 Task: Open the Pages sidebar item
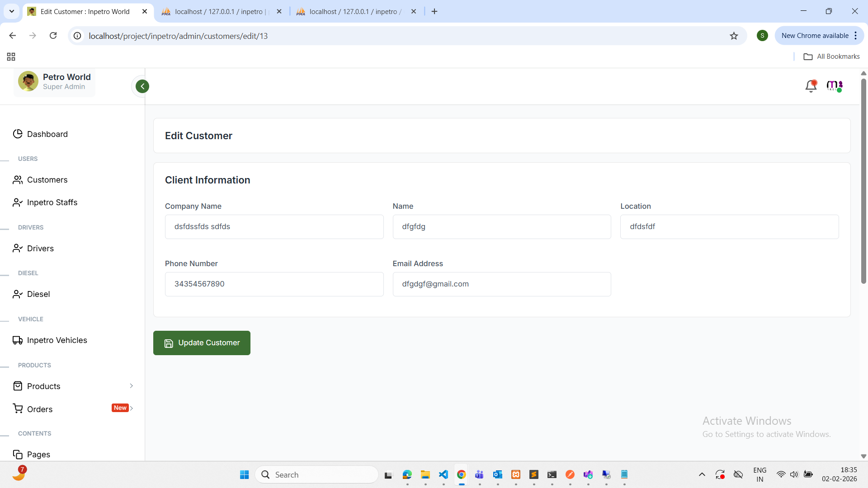(x=38, y=455)
